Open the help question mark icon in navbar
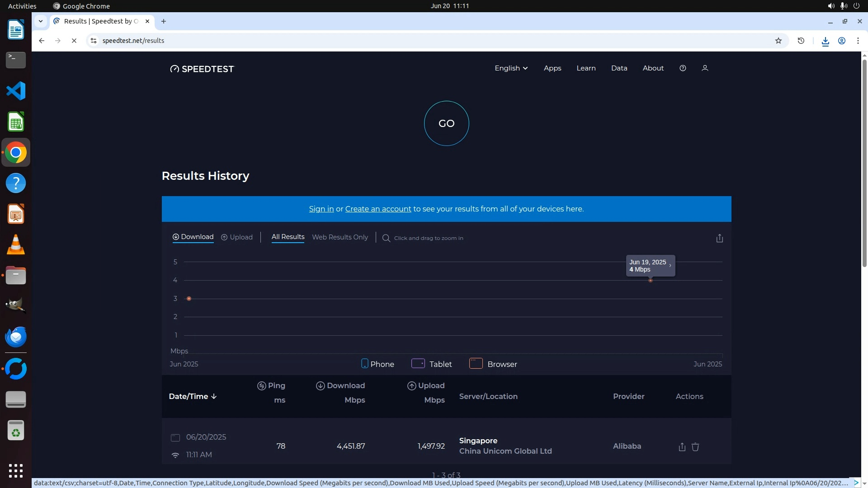This screenshot has width=868, height=488. point(683,68)
